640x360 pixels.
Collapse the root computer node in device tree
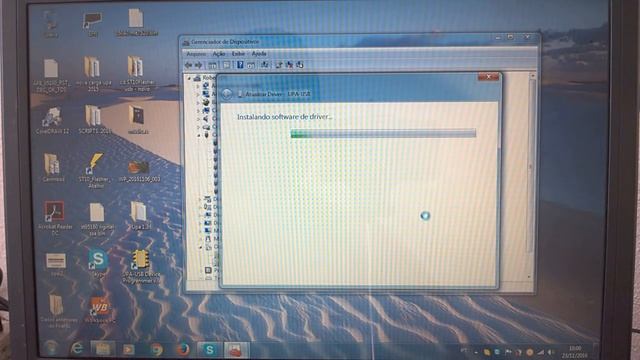point(189,78)
